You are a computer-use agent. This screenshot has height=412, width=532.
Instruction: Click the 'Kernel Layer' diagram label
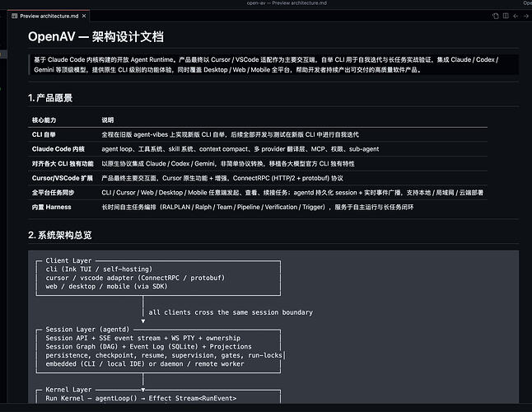(68, 390)
